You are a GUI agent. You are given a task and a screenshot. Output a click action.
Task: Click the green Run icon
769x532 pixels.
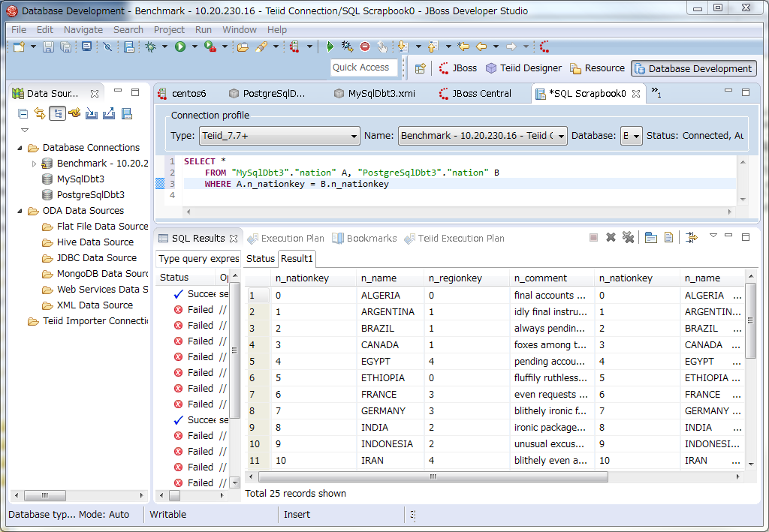[180, 47]
